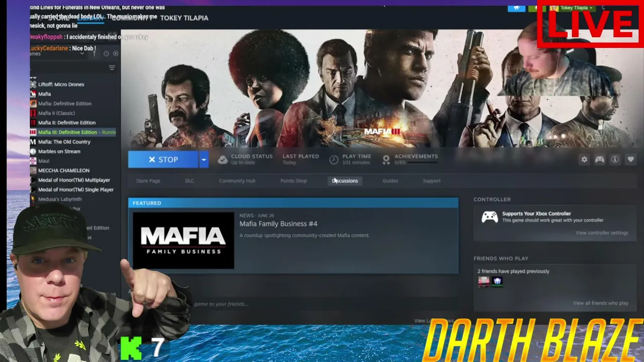Image resolution: width=644 pixels, height=362 pixels.
Task: Select Mafia: Definitive Edition in library
Action: coord(65,104)
